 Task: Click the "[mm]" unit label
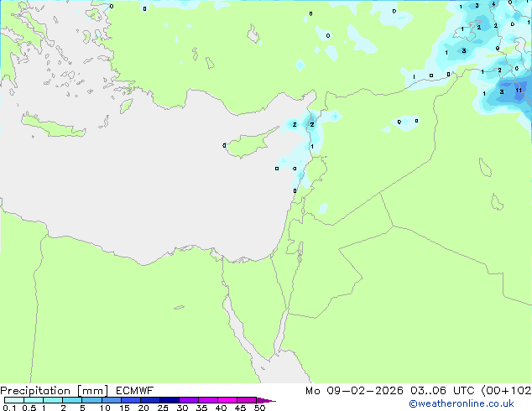pos(92,391)
